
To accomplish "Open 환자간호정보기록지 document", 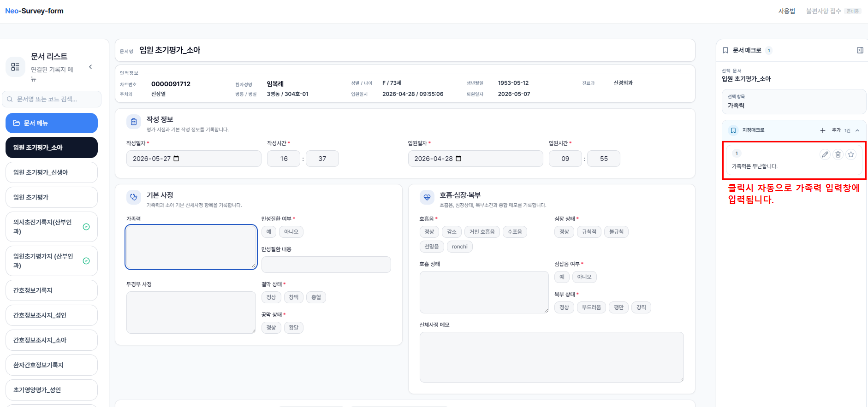I will pos(52,365).
